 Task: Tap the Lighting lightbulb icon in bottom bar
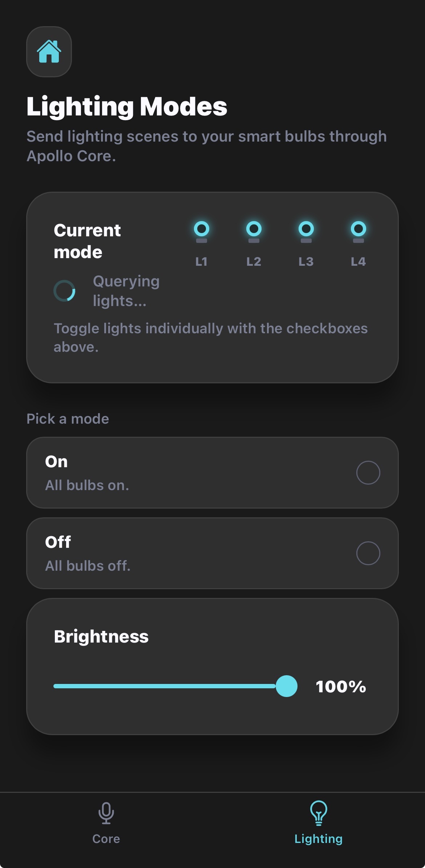[319, 813]
